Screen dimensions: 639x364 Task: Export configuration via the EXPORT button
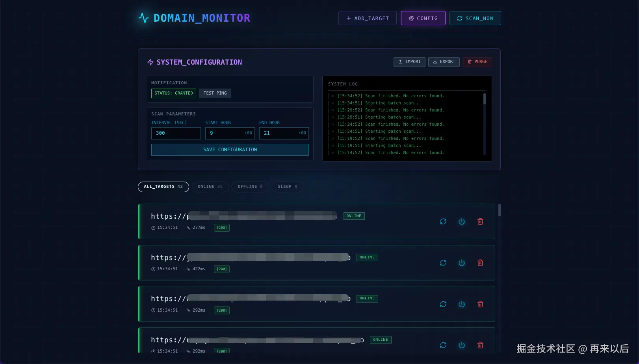444,62
